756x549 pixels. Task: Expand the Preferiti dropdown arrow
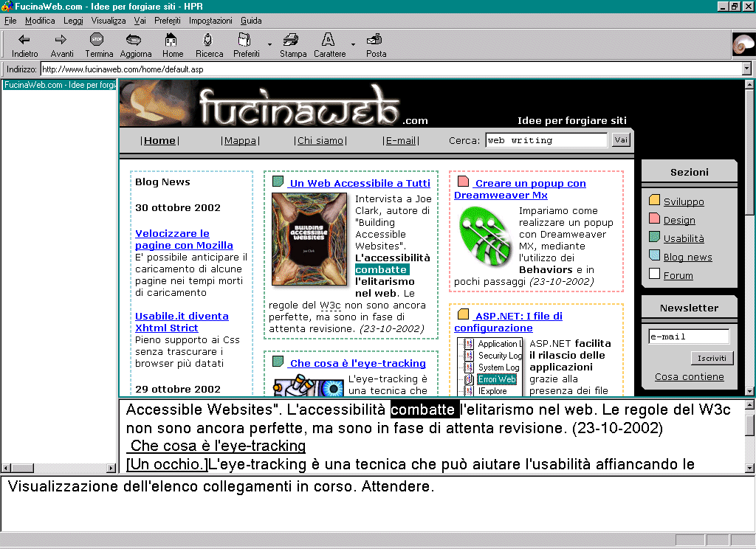pyautogui.click(x=269, y=45)
